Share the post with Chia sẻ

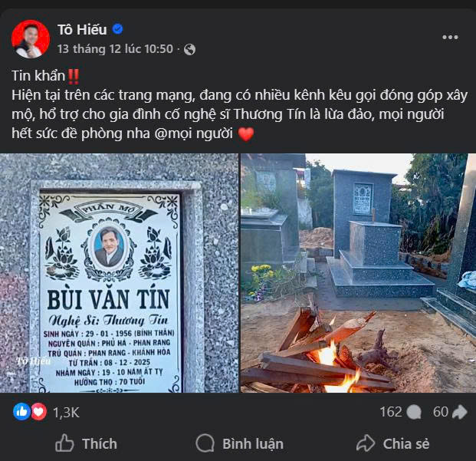[392, 443]
